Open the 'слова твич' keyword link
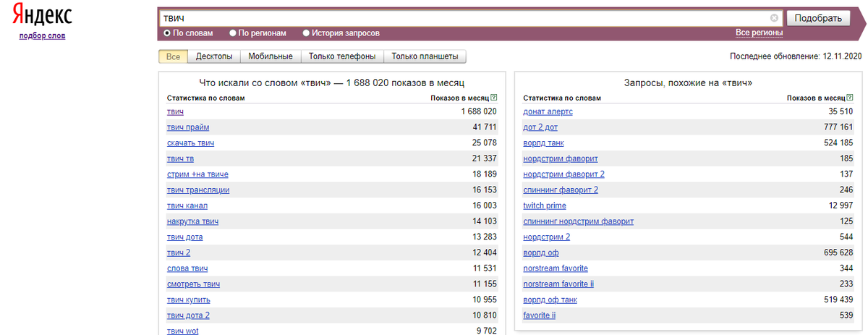 tap(188, 268)
